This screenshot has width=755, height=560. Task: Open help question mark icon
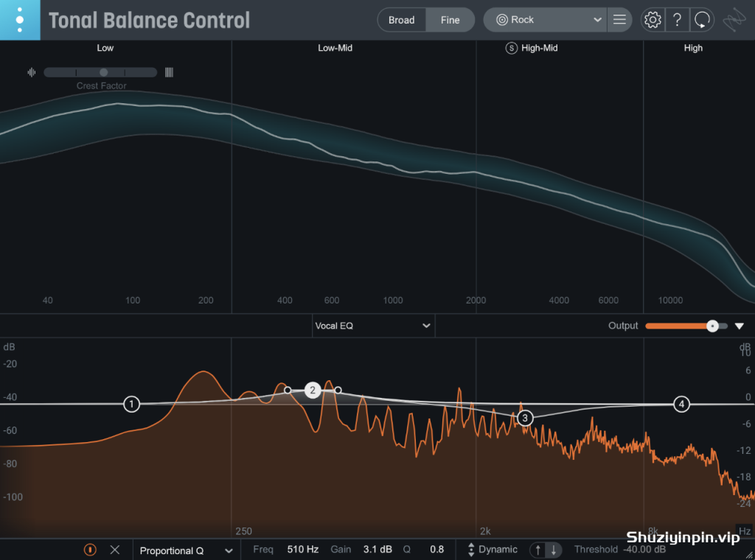point(677,20)
